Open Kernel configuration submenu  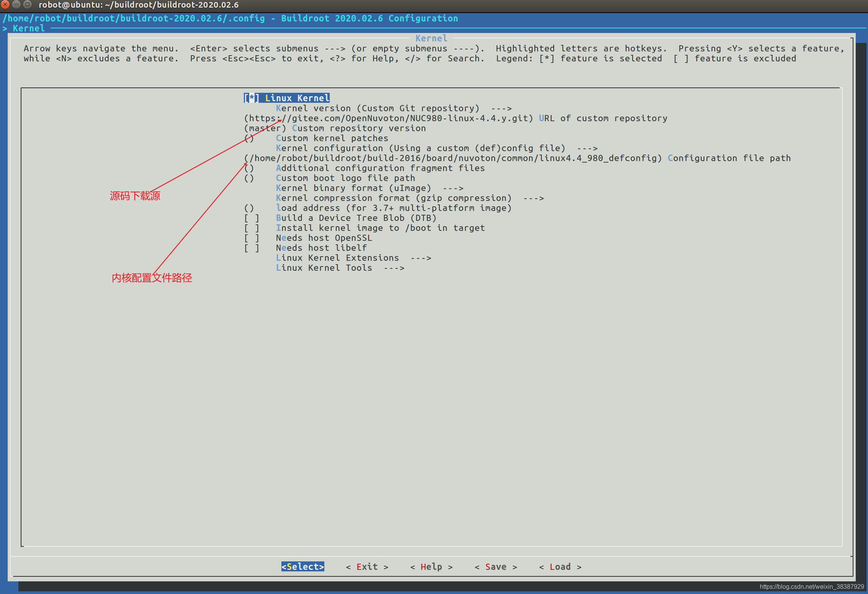coord(437,148)
